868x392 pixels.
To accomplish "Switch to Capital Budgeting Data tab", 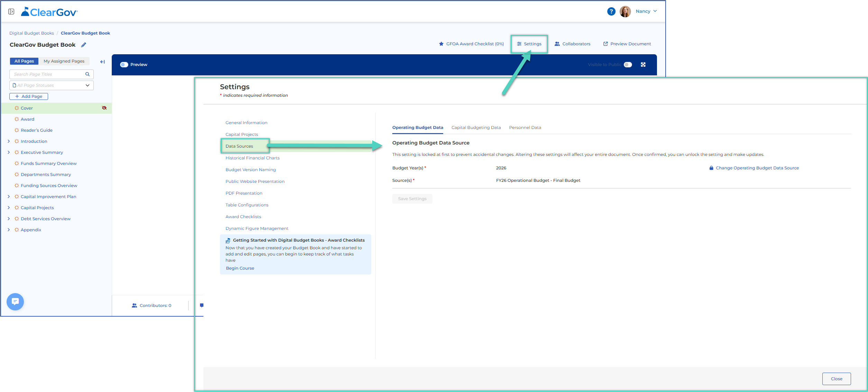I will point(476,128).
